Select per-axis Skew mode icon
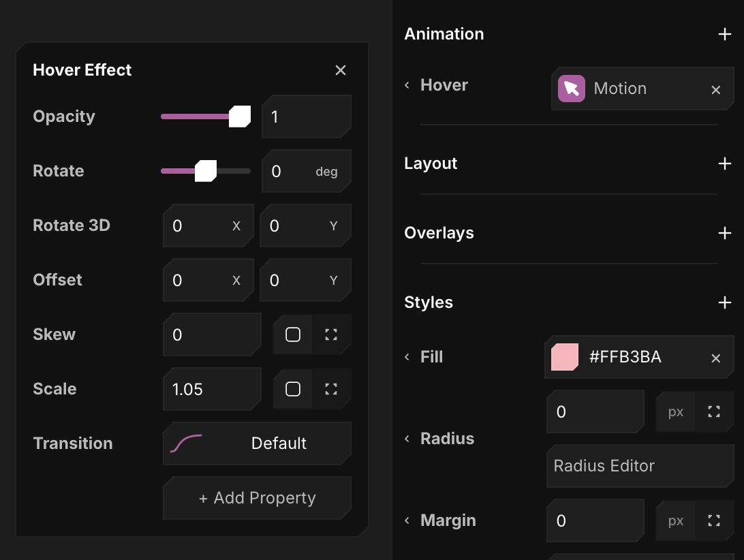The image size is (744, 560). tap(331, 335)
